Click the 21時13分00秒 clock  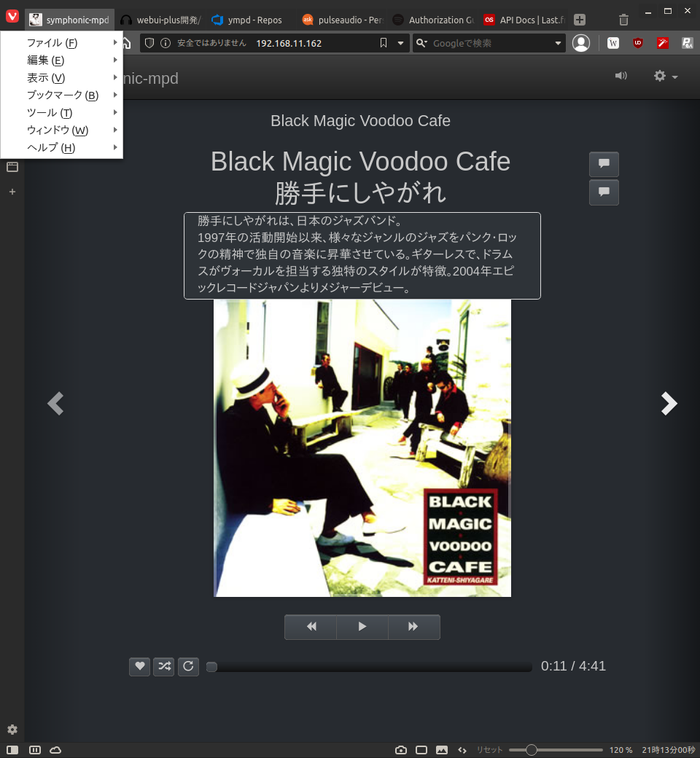coord(669,750)
